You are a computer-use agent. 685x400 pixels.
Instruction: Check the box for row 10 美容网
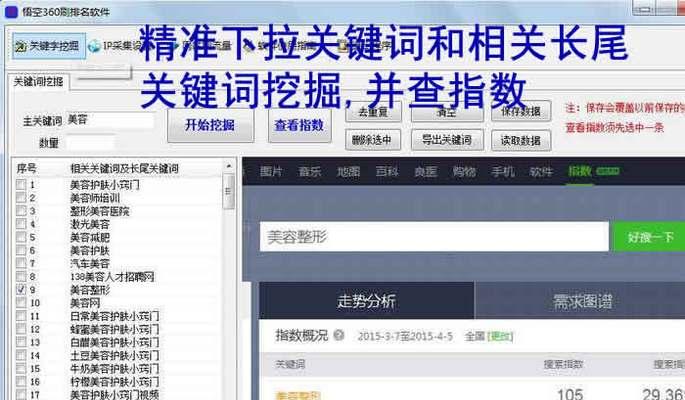pyautogui.click(x=21, y=303)
